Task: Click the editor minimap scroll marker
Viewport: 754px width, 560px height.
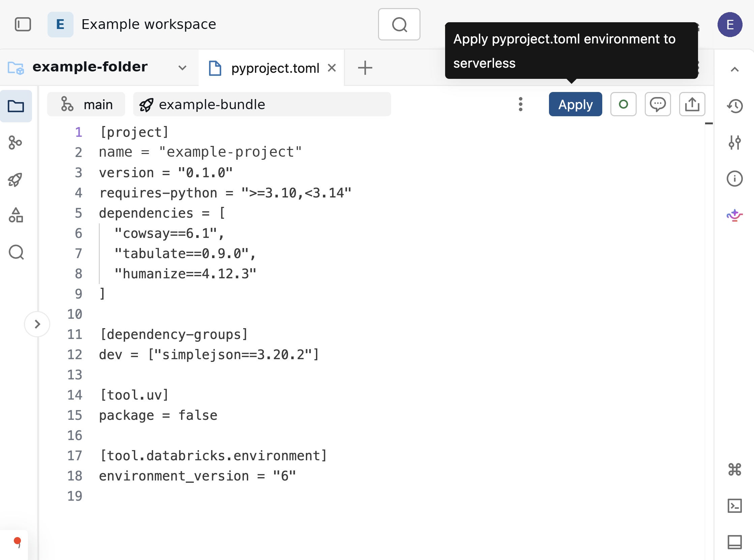Action: click(708, 123)
